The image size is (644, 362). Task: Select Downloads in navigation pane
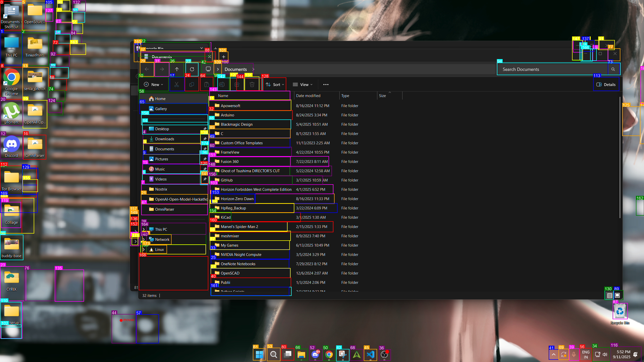(165, 139)
